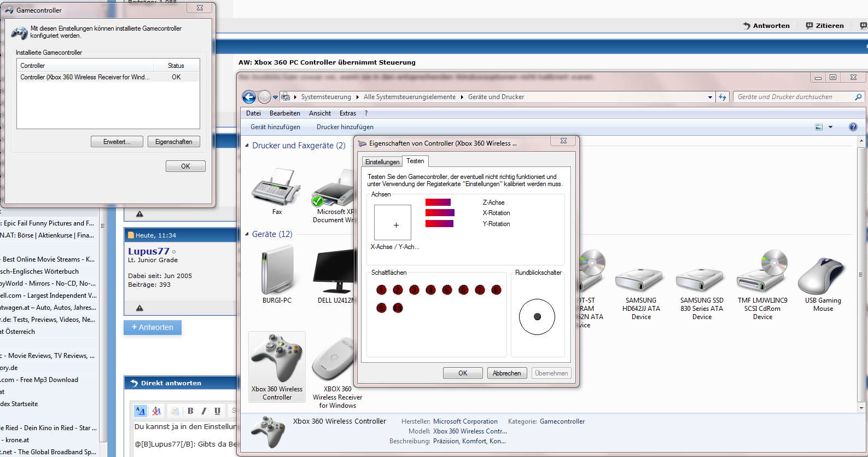Click Drucker hinzufügen in the toolbar
The height and width of the screenshot is (457, 868).
[345, 127]
